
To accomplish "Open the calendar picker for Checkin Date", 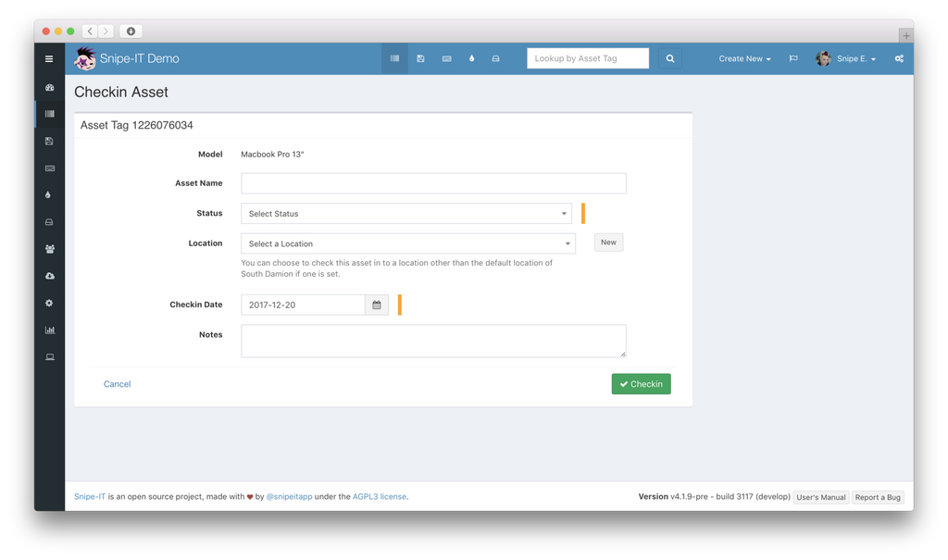I will [x=377, y=304].
